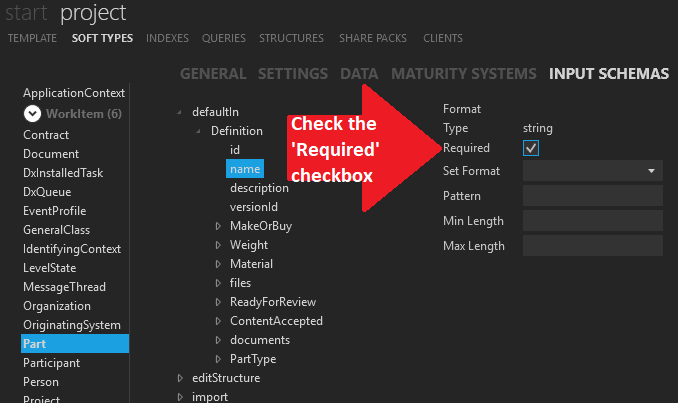Go to the QUERIES tab

[x=223, y=38]
